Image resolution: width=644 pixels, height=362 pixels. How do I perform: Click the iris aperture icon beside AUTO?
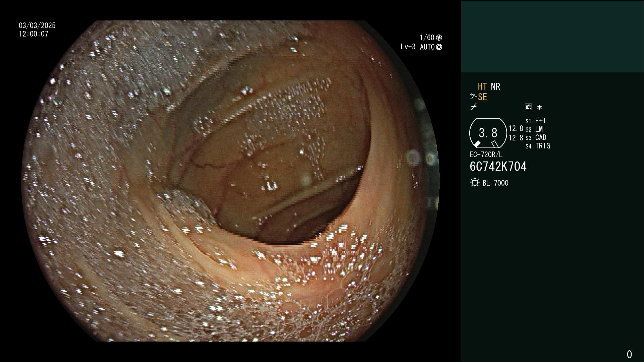click(x=439, y=47)
